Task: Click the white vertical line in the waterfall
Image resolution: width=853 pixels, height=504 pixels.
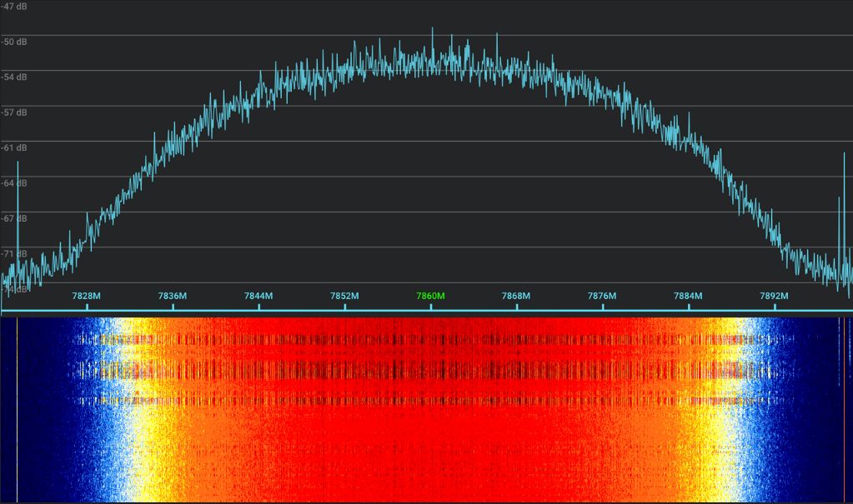Action: point(17,408)
